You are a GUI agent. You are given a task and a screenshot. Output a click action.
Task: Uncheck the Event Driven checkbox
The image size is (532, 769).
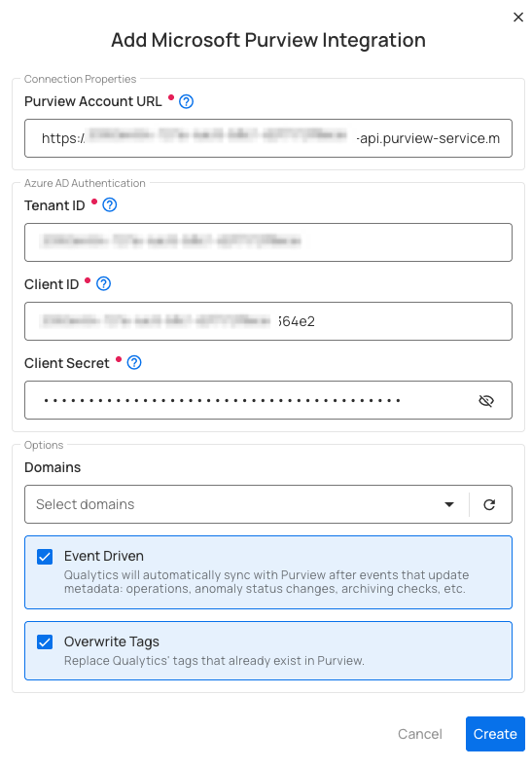tap(45, 557)
